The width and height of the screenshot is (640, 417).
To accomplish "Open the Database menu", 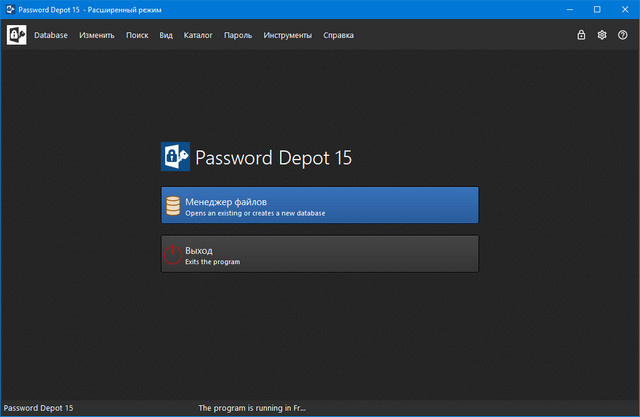I will (51, 35).
